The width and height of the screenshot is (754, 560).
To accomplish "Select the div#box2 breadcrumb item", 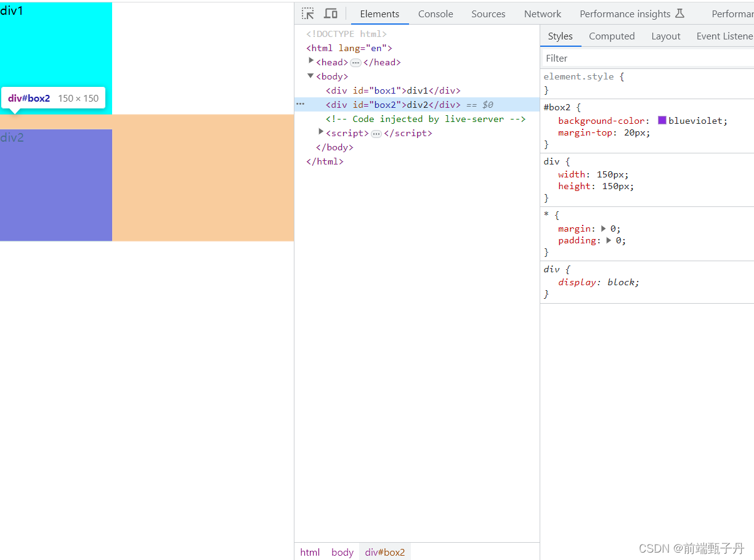I will pyautogui.click(x=385, y=552).
